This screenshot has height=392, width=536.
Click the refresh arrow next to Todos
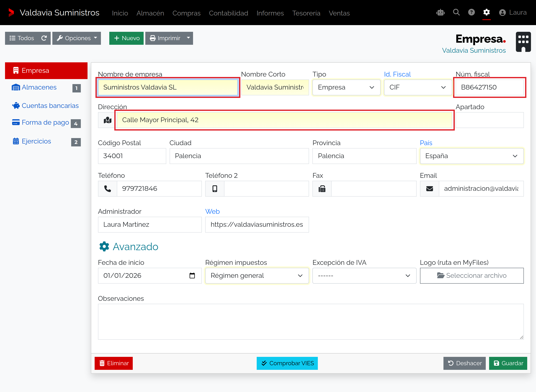tap(44, 38)
